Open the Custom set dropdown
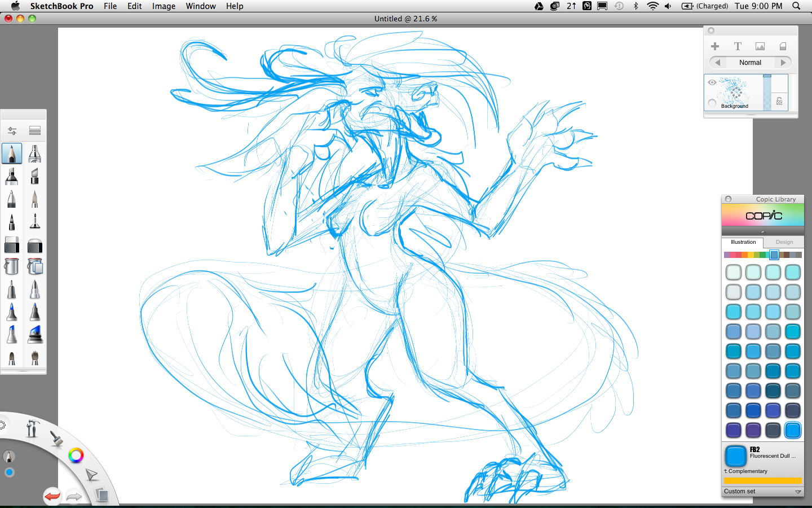The height and width of the screenshot is (508, 812). (x=762, y=492)
